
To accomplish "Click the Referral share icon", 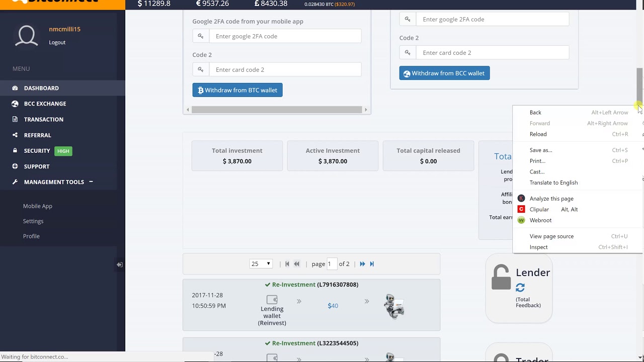I will click(15, 135).
